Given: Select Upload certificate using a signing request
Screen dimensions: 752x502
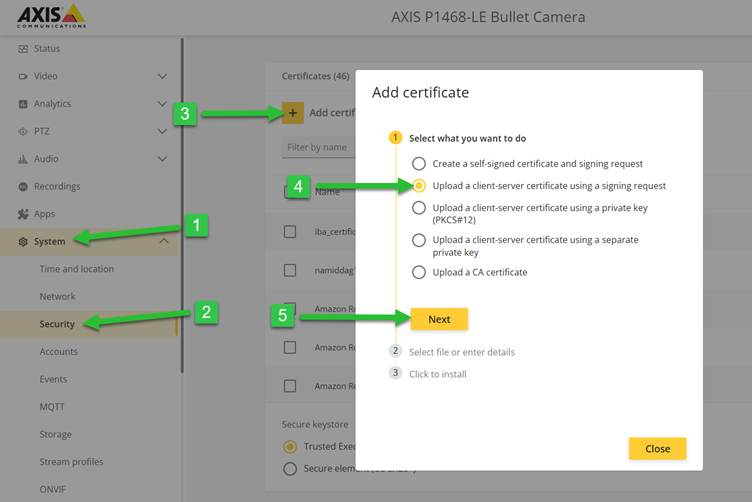Looking at the screenshot, I should (x=419, y=186).
